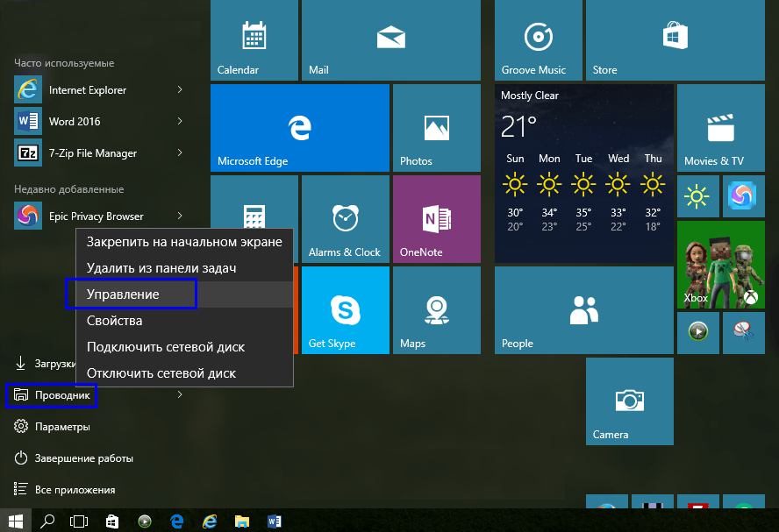779x532 pixels.
Task: Launch Microsoft Edge tile
Action: click(299, 128)
